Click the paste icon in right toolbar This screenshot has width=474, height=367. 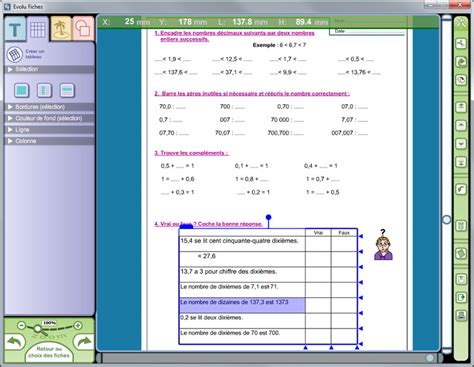click(x=461, y=80)
